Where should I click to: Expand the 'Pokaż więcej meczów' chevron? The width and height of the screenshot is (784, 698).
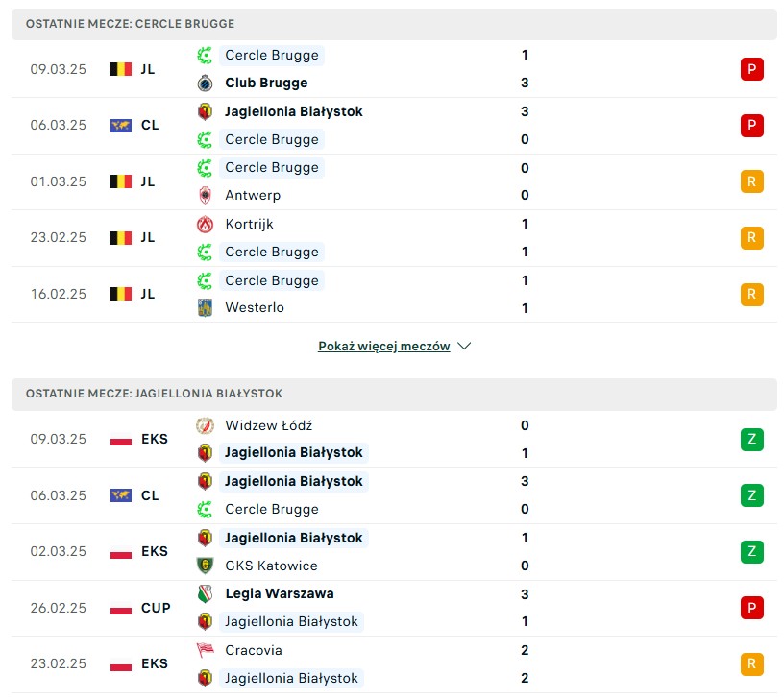[x=464, y=347]
